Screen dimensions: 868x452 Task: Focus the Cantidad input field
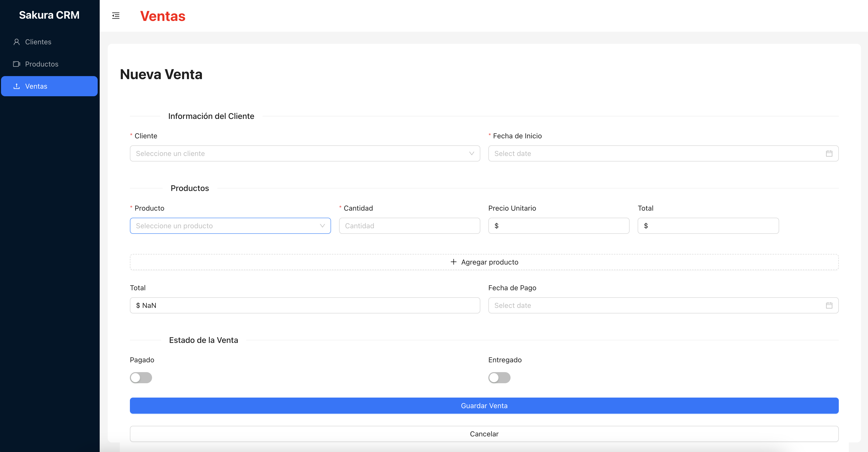click(x=409, y=226)
